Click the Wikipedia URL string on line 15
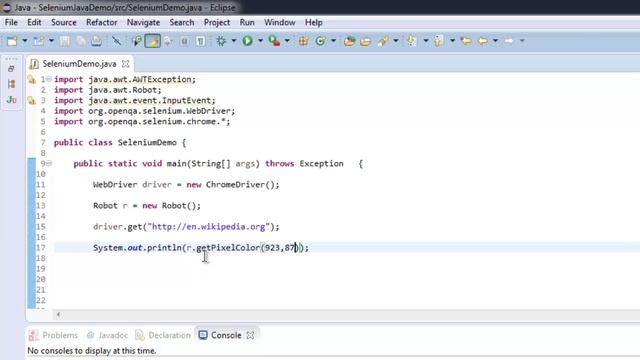640x360 pixels. [x=209, y=227]
